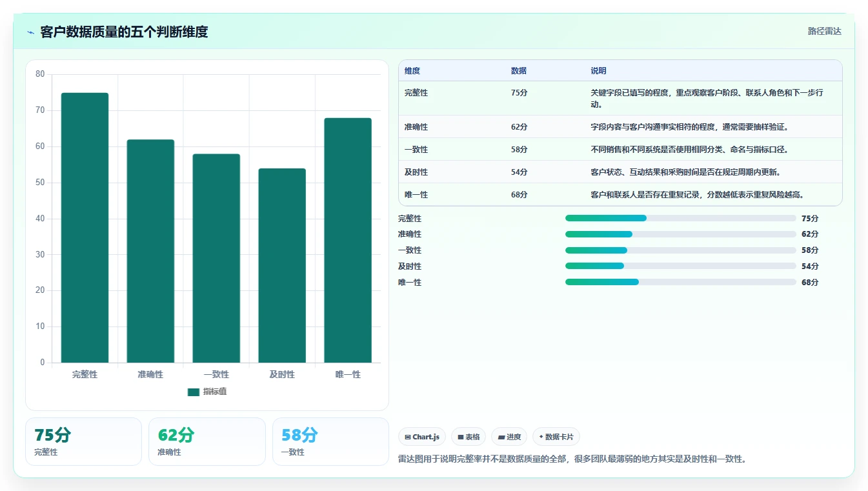
Task: Click the 唯一性 x-axis label
Action: pos(348,374)
